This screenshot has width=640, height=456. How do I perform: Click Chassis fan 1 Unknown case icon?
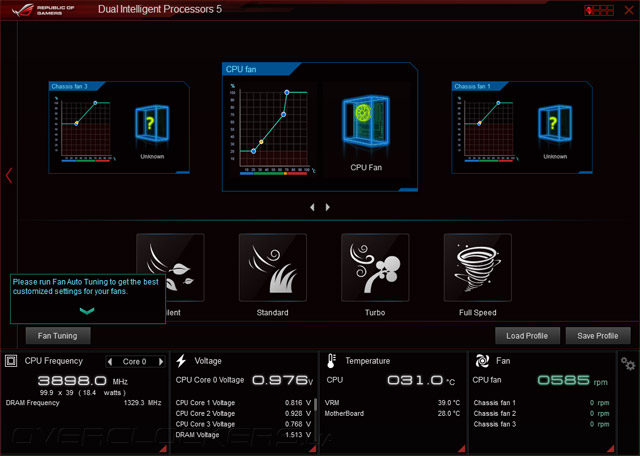coord(555,123)
